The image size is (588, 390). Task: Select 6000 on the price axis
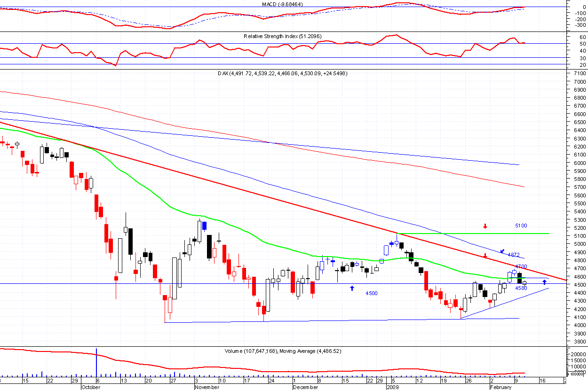(x=580, y=163)
